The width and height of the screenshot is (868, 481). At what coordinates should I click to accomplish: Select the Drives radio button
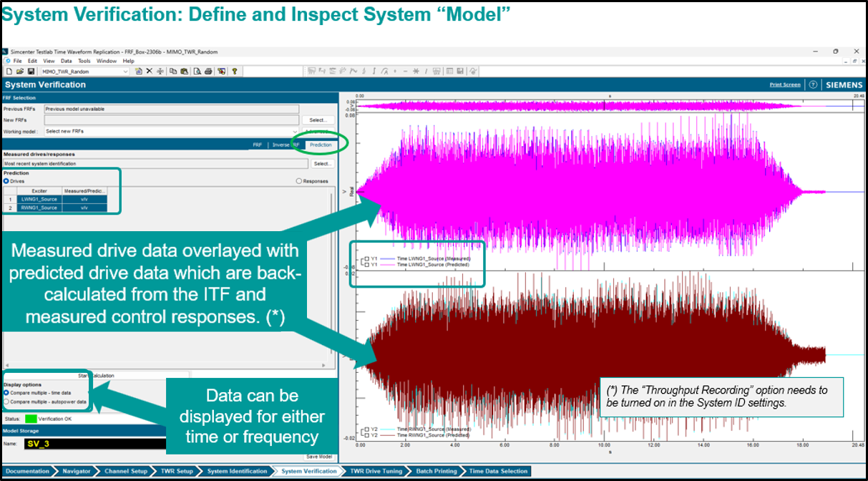7,181
